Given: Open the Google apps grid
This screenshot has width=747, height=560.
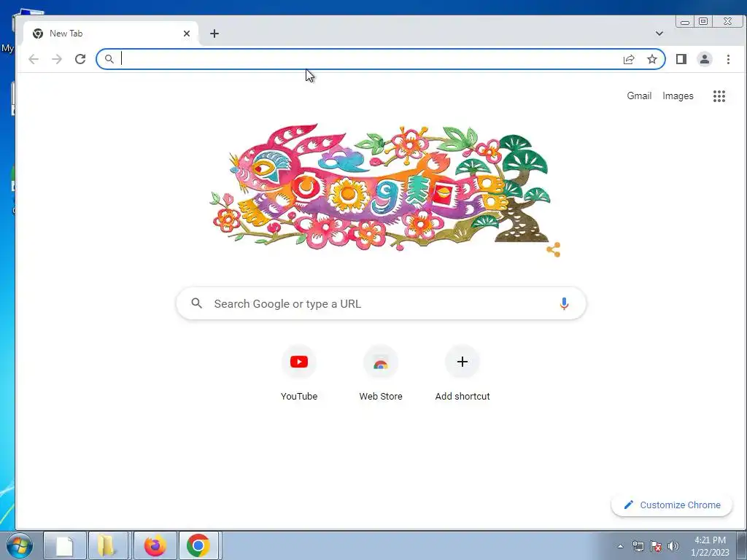Looking at the screenshot, I should coord(719,96).
